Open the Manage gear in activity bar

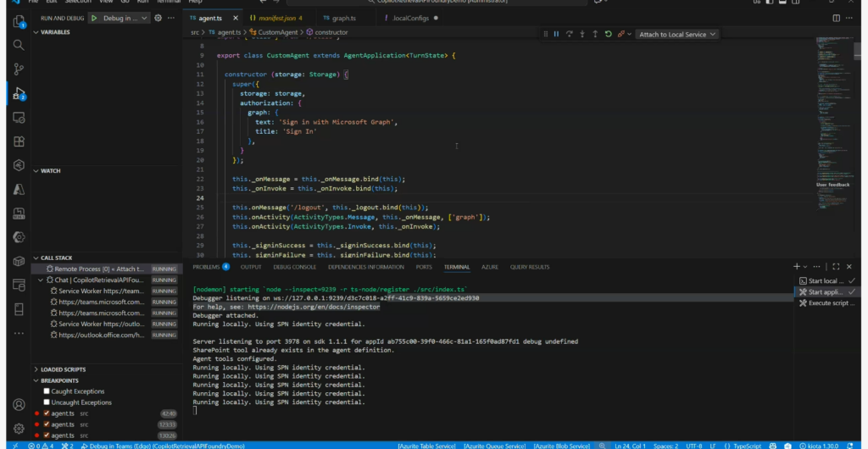pos(19,429)
